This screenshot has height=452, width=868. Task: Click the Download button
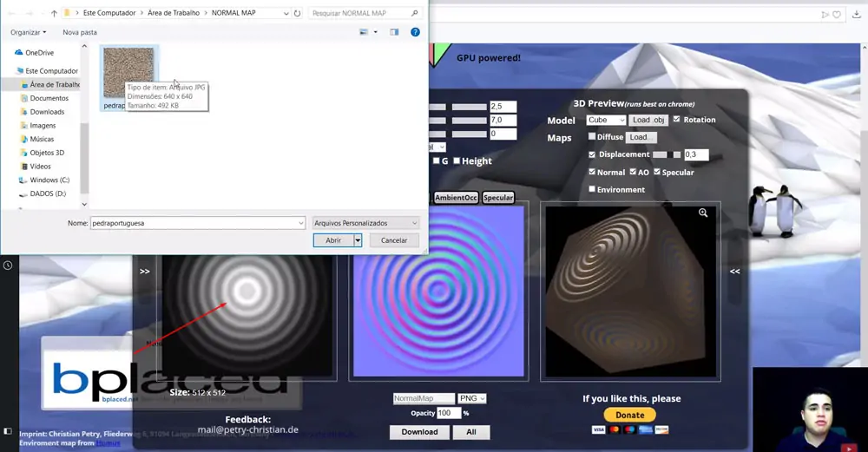coord(419,432)
